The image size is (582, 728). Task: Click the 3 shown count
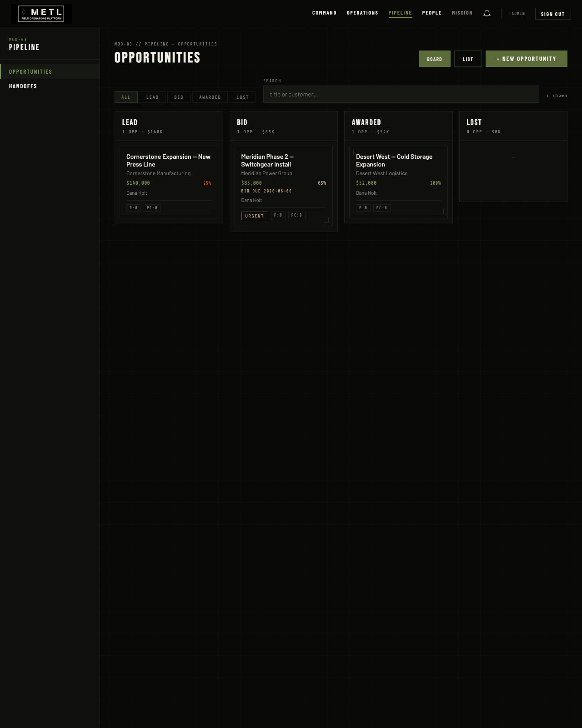[x=557, y=96]
